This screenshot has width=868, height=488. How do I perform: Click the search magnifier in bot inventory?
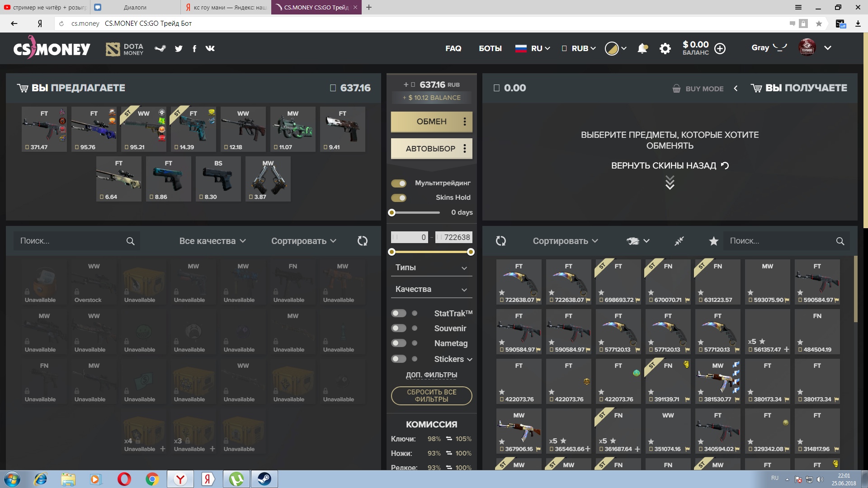(x=840, y=241)
